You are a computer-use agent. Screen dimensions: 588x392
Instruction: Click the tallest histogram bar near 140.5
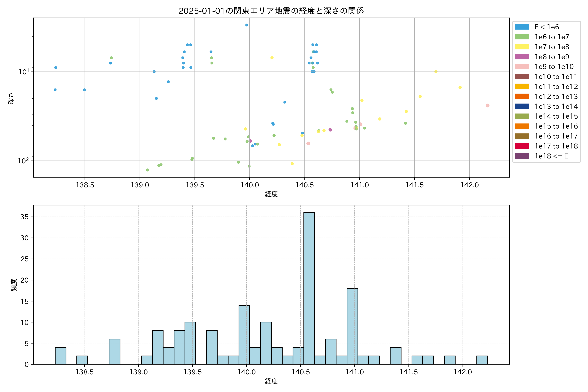tap(309, 287)
